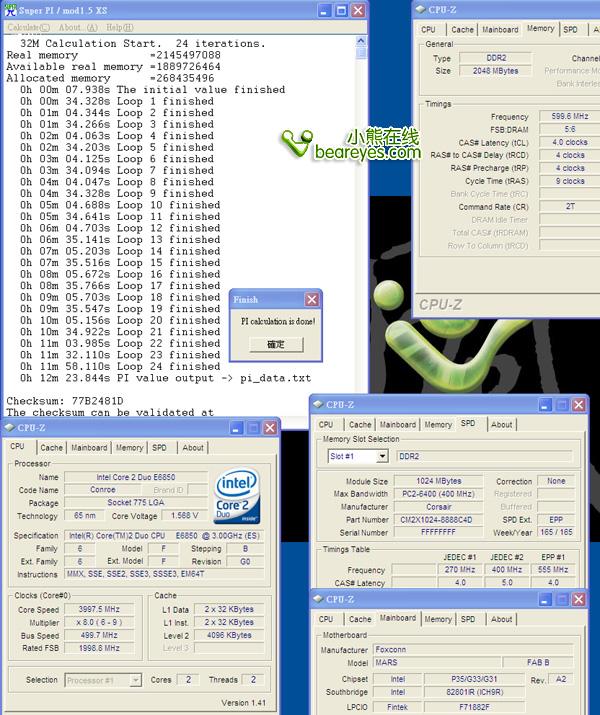Select the Cache tab in bottom-left CPU-Z
The width and height of the screenshot is (600, 715).
tap(52, 448)
